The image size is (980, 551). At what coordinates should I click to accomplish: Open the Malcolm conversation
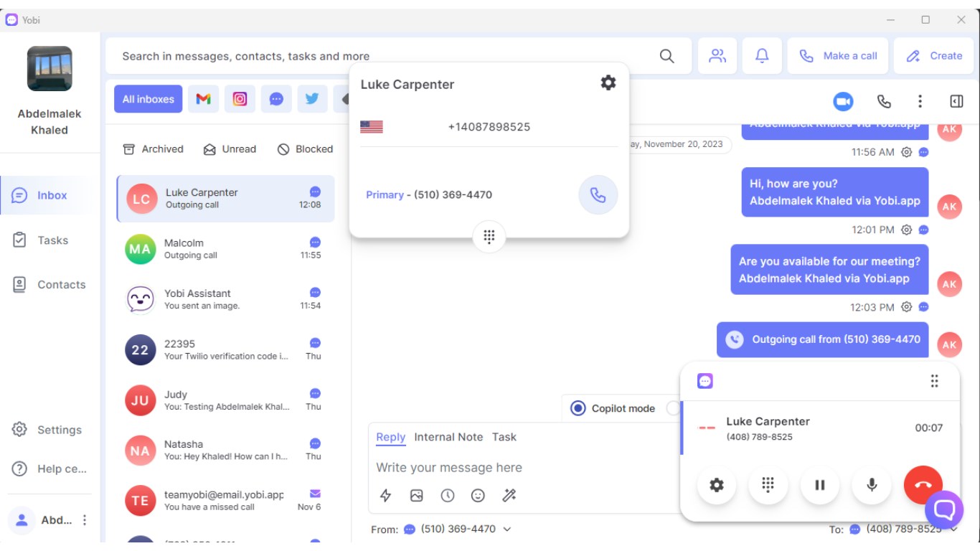225,249
